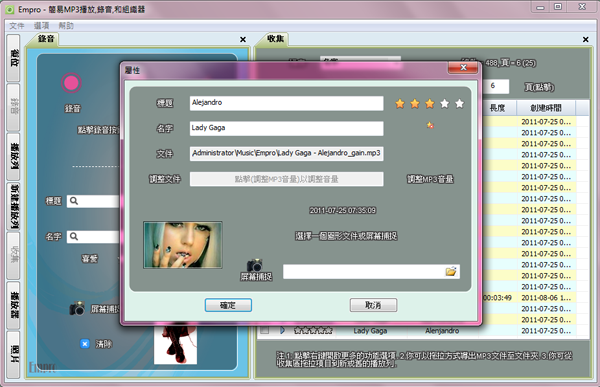This screenshot has width=600, height=387.
Task: Set rating to three stars in properties dialog
Action: [430, 103]
